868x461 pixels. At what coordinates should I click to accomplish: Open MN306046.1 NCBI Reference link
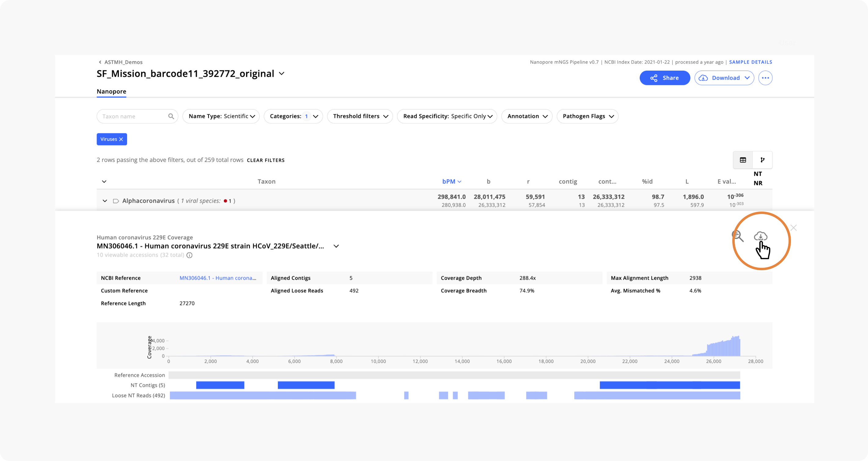[218, 278]
